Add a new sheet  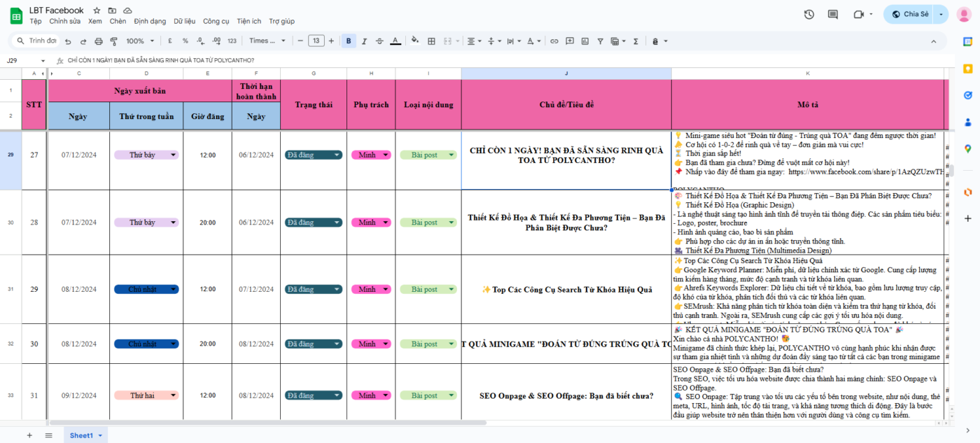click(29, 435)
